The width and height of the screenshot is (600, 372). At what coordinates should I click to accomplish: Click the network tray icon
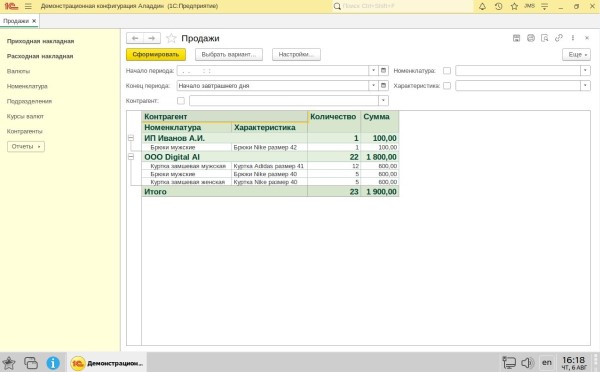[509, 362]
